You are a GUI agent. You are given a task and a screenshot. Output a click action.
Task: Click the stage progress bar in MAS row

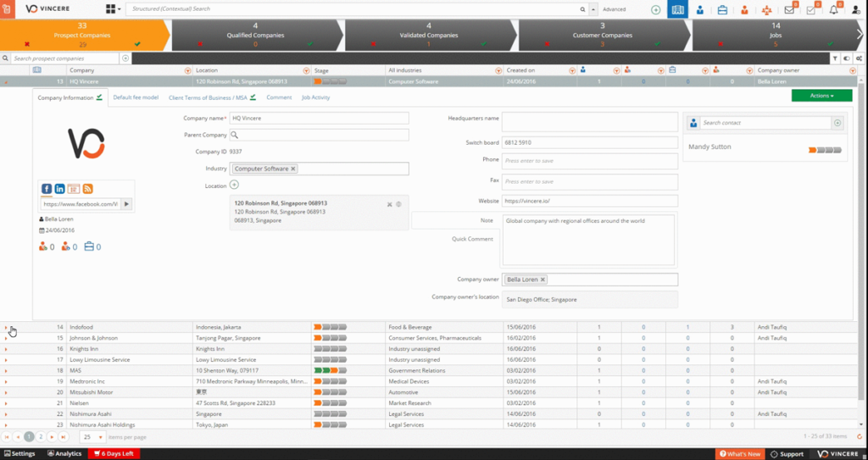330,371
